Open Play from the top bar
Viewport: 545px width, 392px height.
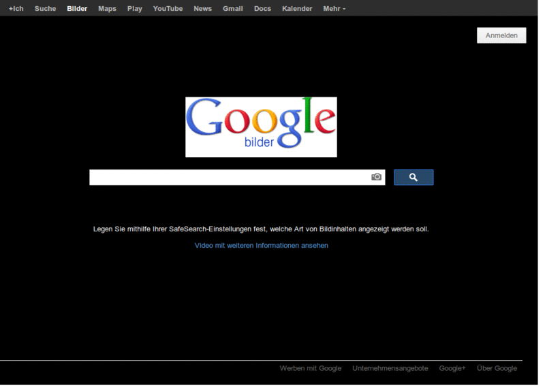pyautogui.click(x=134, y=9)
